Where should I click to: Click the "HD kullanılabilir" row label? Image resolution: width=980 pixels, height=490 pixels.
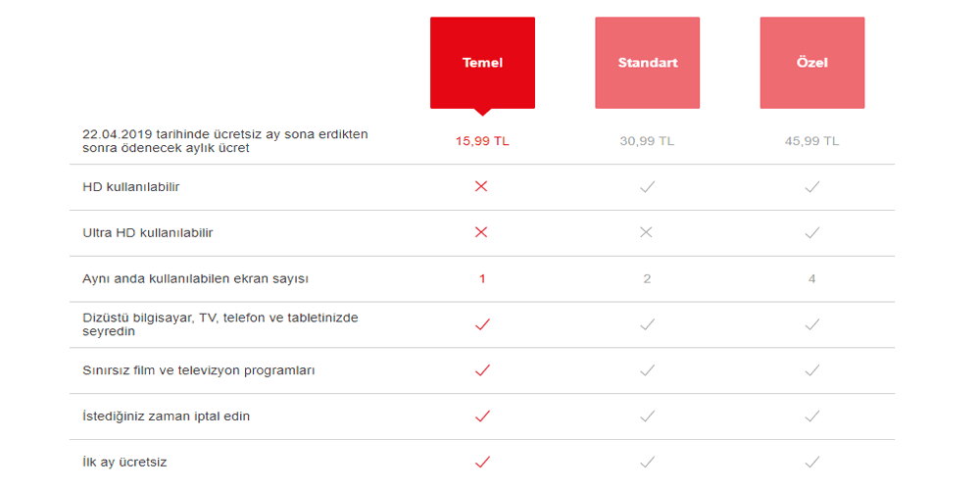pyautogui.click(x=131, y=186)
